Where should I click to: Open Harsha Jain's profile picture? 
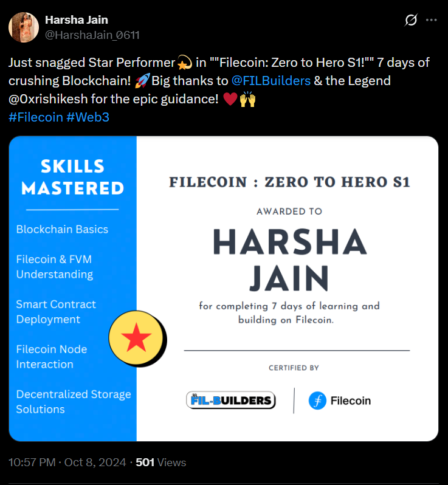pos(24,27)
